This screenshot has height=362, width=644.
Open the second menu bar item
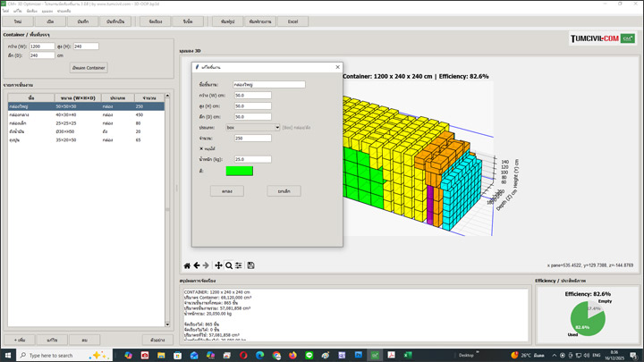pos(17,11)
